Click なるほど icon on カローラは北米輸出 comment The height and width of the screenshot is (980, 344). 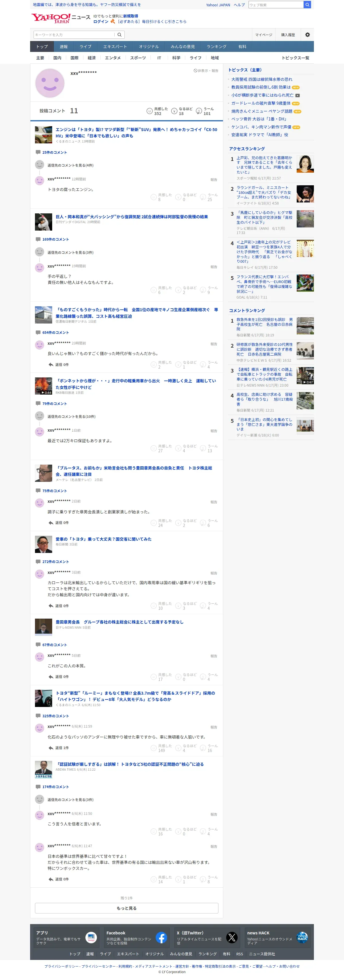[x=178, y=606]
